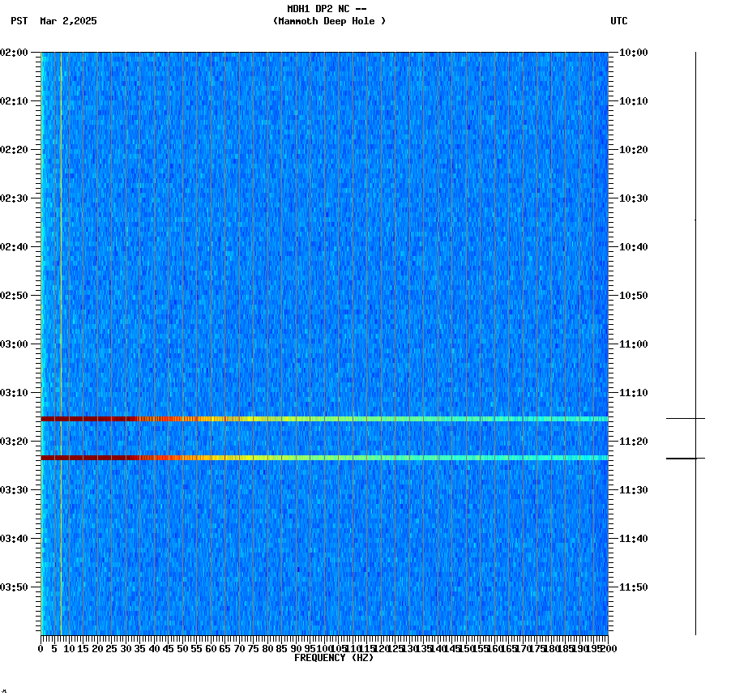Click the 03:30 PST time label
This screenshot has width=731, height=700.
pyautogui.click(x=15, y=488)
